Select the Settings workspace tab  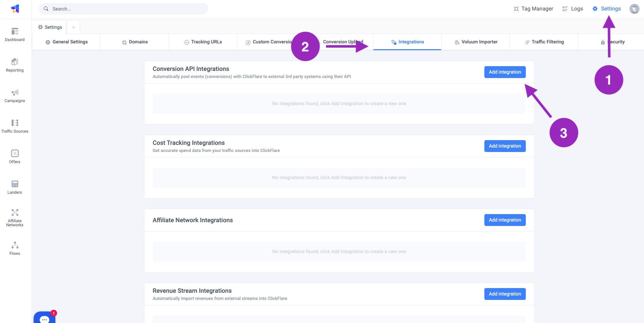pos(50,27)
